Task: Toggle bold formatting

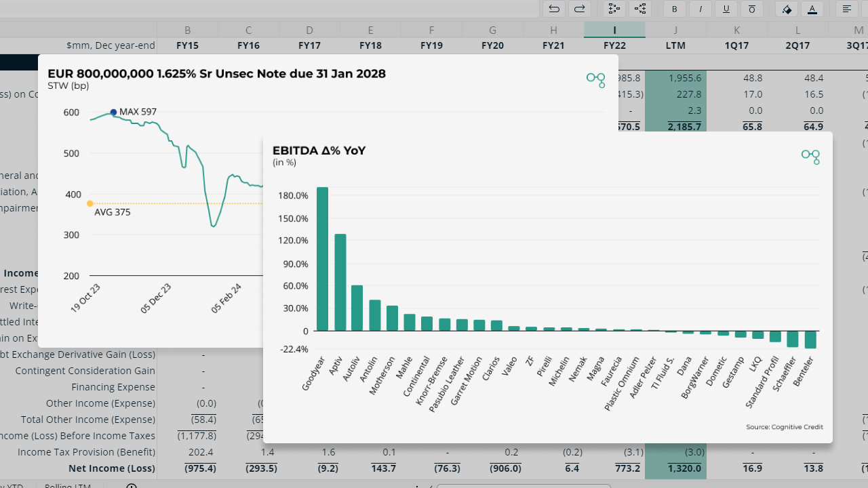Action: [675, 9]
